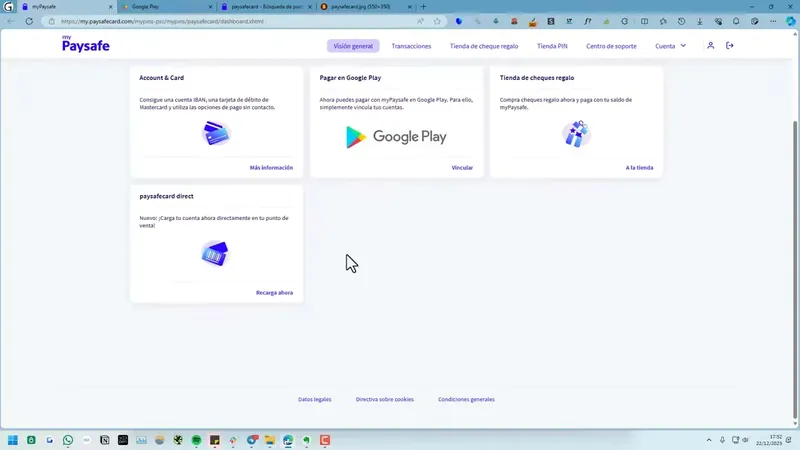Click the A la tienda link
Screen dimensions: 800x450
click(x=639, y=167)
